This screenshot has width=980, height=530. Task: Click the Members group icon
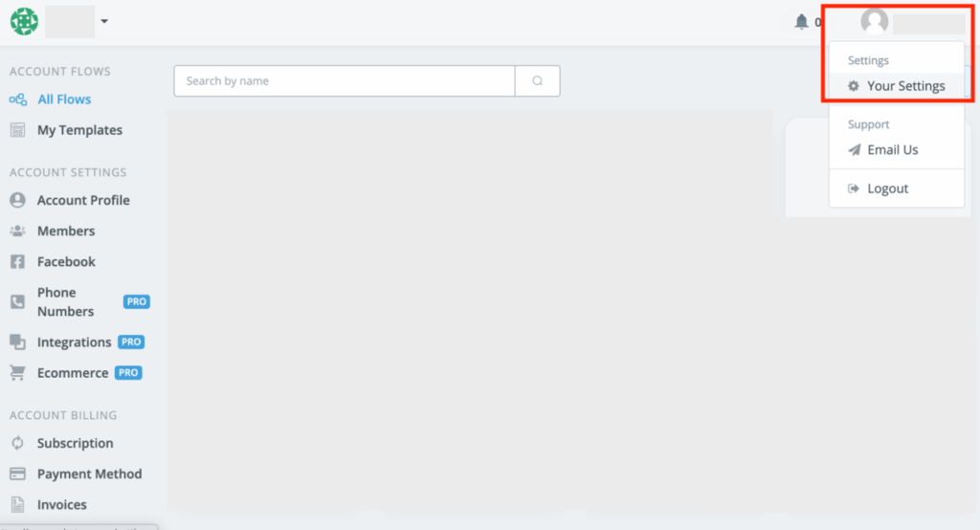tap(17, 231)
